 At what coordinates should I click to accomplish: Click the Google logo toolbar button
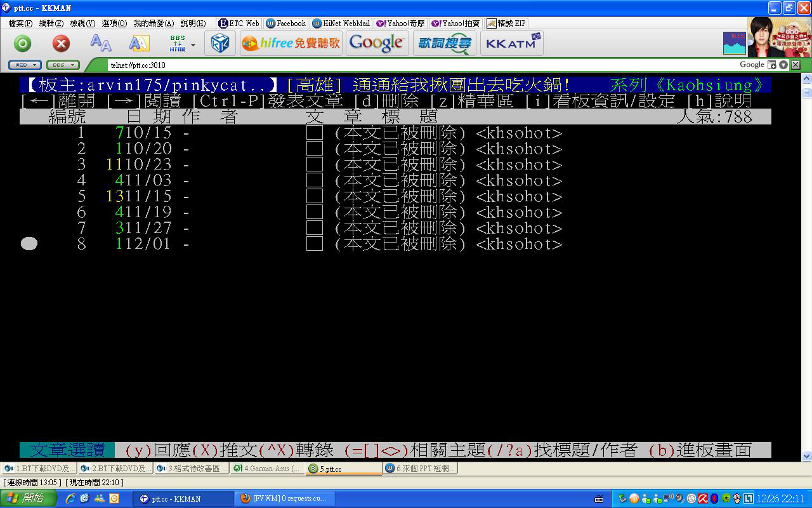pyautogui.click(x=377, y=43)
